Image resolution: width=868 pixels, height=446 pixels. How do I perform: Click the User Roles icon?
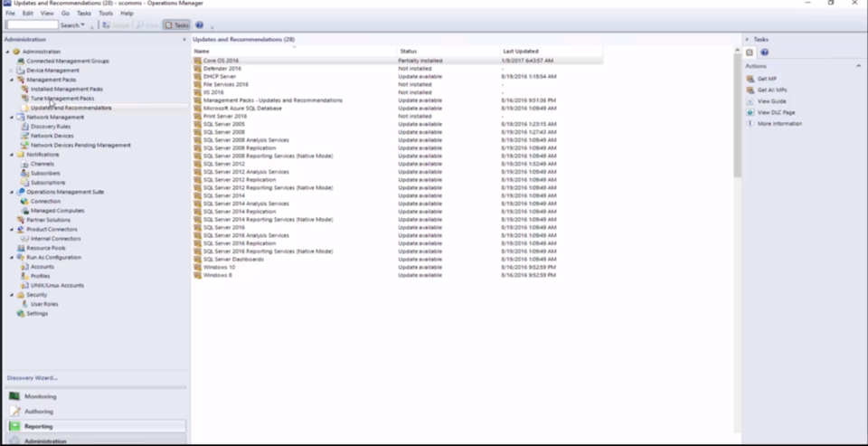coord(25,304)
